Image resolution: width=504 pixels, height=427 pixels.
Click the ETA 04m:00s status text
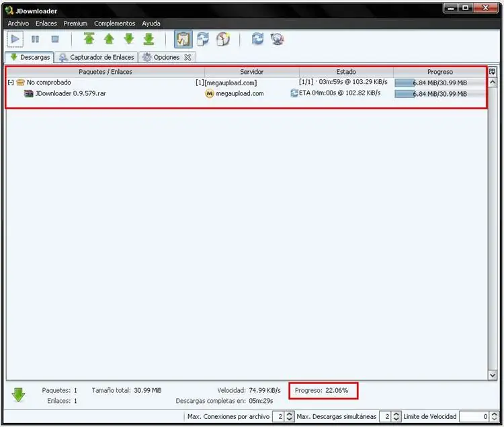[x=339, y=93]
